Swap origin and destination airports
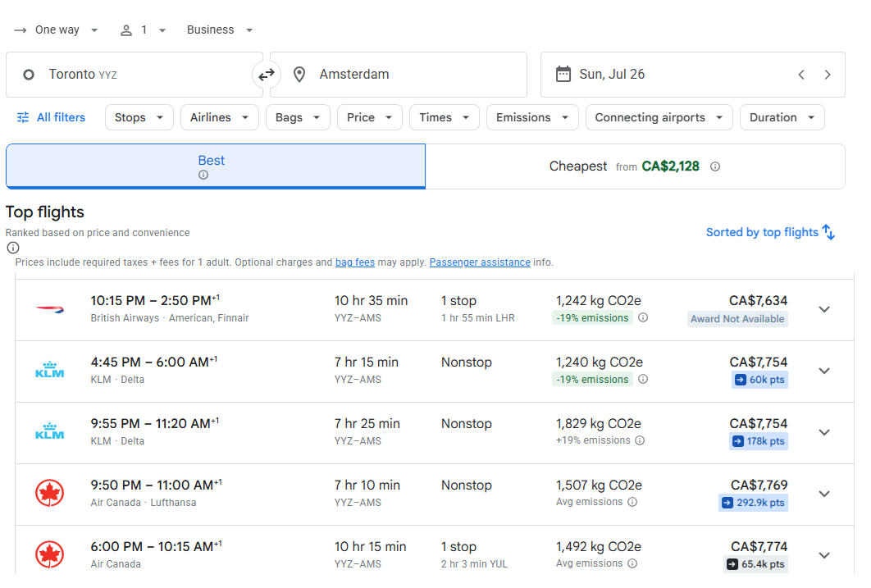 (x=267, y=75)
